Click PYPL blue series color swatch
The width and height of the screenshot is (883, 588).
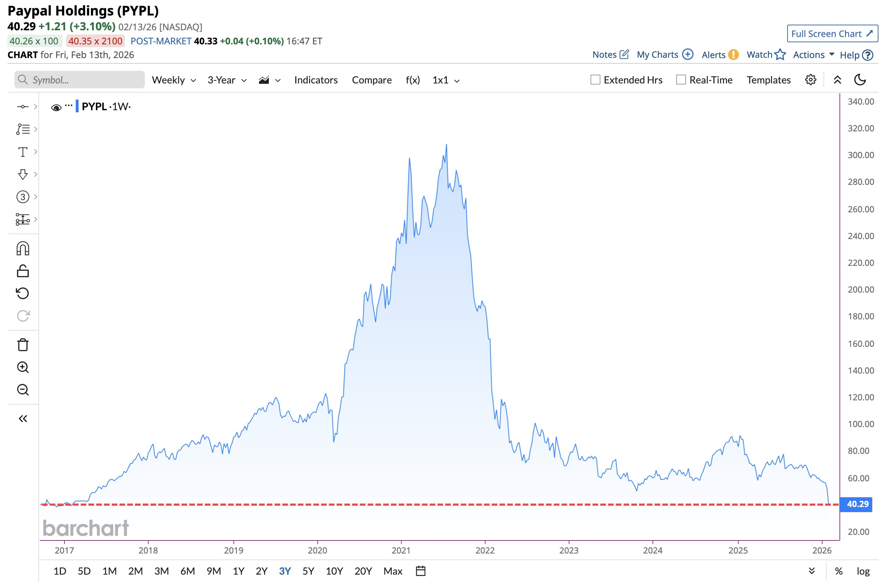pos(77,106)
